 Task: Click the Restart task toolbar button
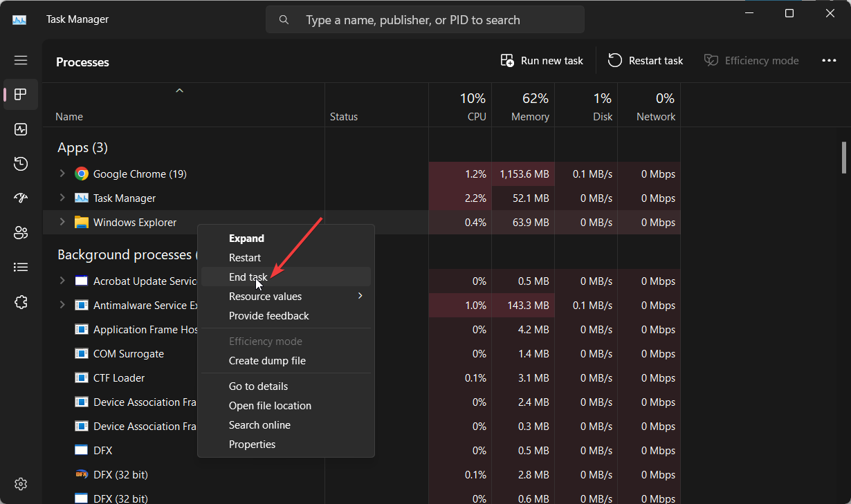click(x=646, y=61)
